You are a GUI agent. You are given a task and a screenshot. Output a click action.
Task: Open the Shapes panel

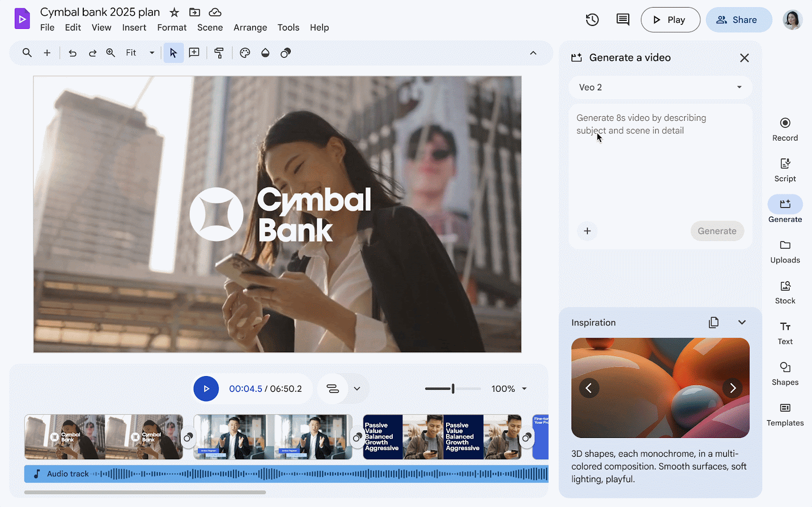point(785,373)
